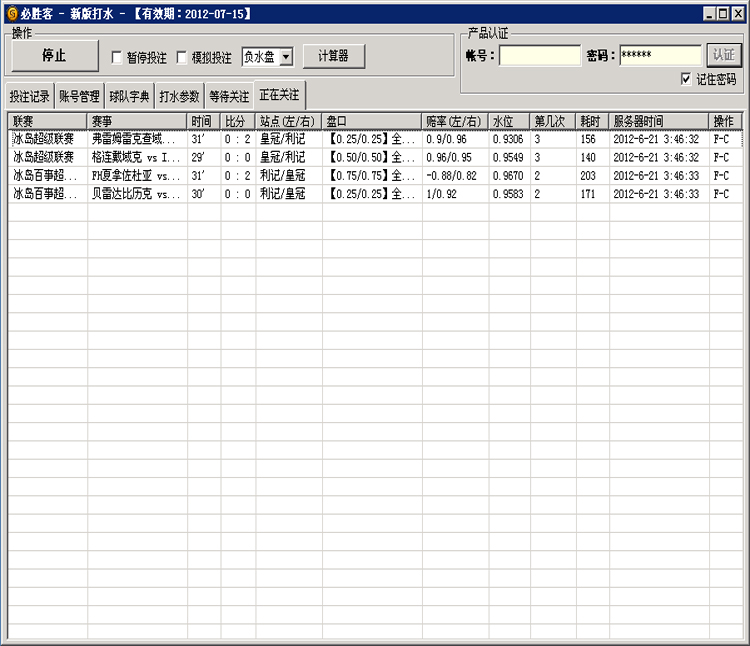Uncheck the 记住密码 checkbox
Screen dimensions: 750x646
pos(685,79)
